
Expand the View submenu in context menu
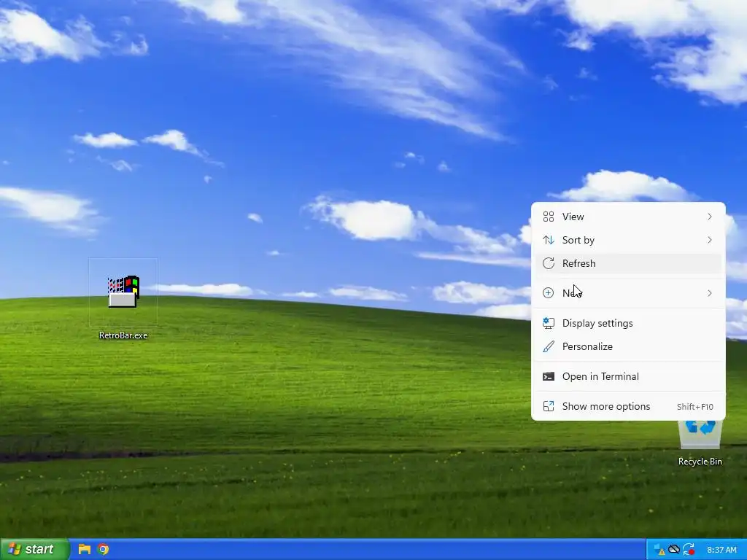pyautogui.click(x=628, y=217)
